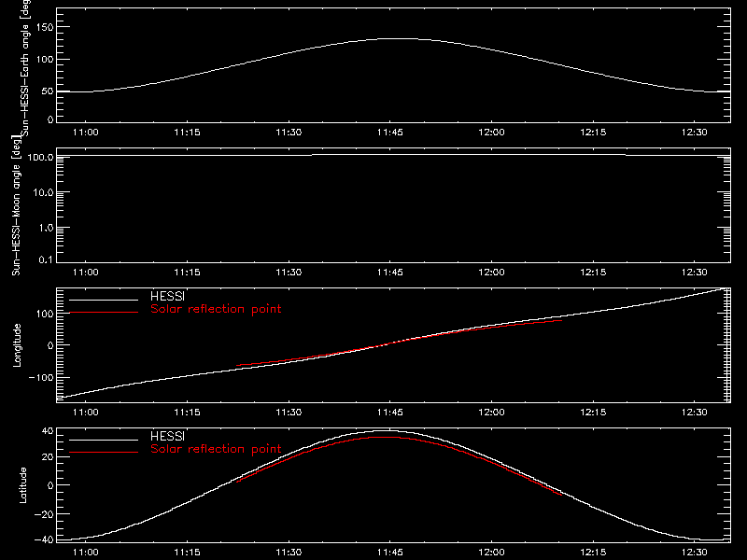Select the Sun-HESSI-Moon angle axis title
Screen dimensions: 747x560
pos(16,205)
